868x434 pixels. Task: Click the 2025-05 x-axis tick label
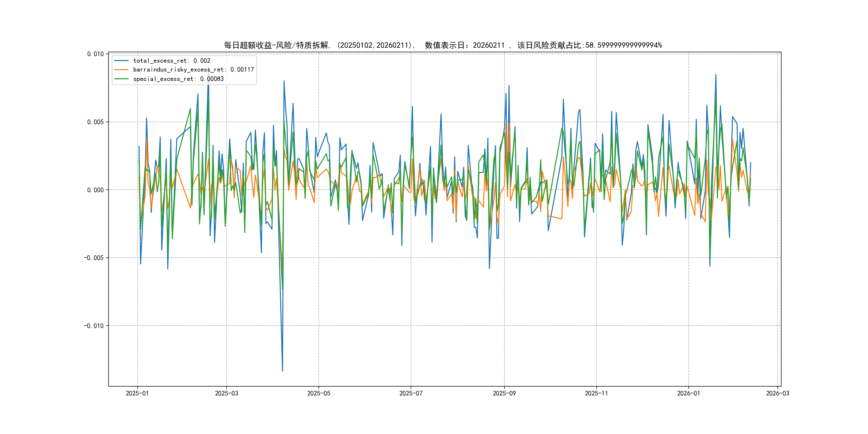(319, 393)
